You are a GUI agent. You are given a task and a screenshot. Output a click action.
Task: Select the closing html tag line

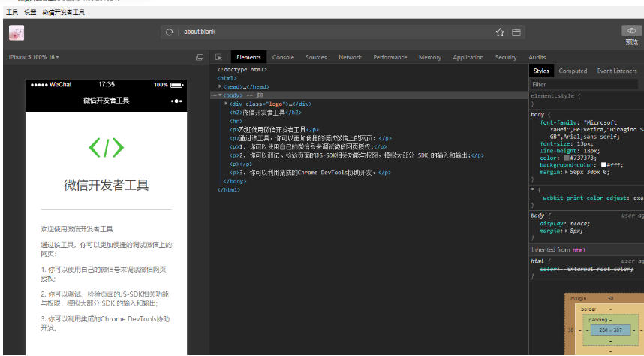228,190
